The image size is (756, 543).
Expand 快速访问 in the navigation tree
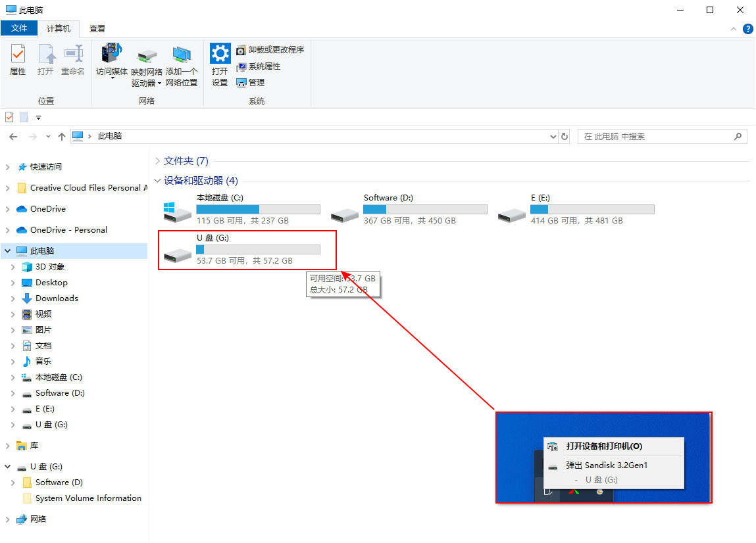click(7, 167)
